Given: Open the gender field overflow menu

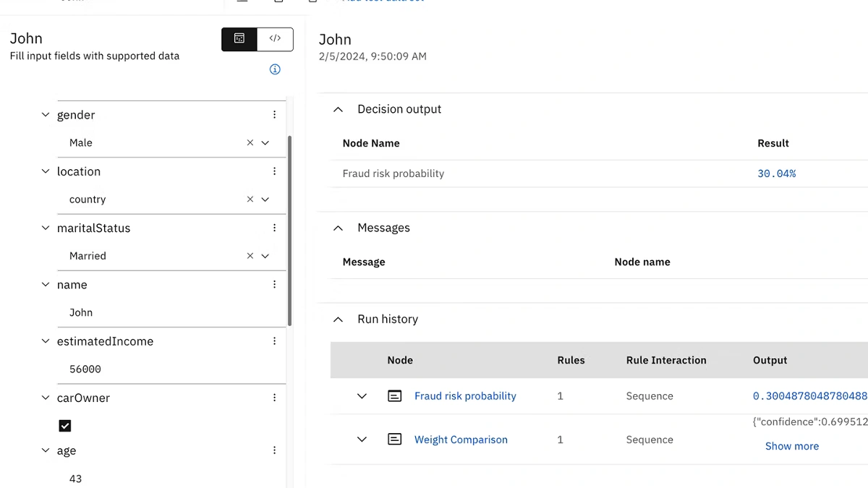Looking at the screenshot, I should tap(274, 115).
